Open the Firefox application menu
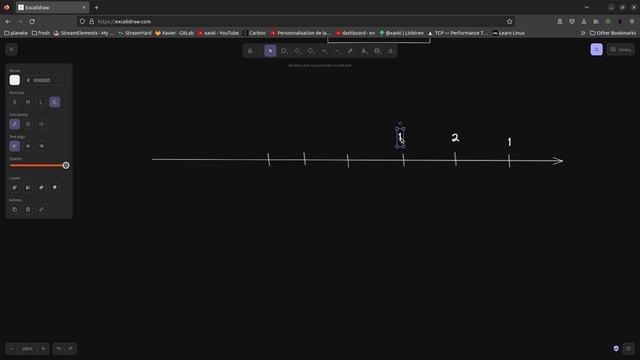This screenshot has width=640, height=360. [632, 21]
